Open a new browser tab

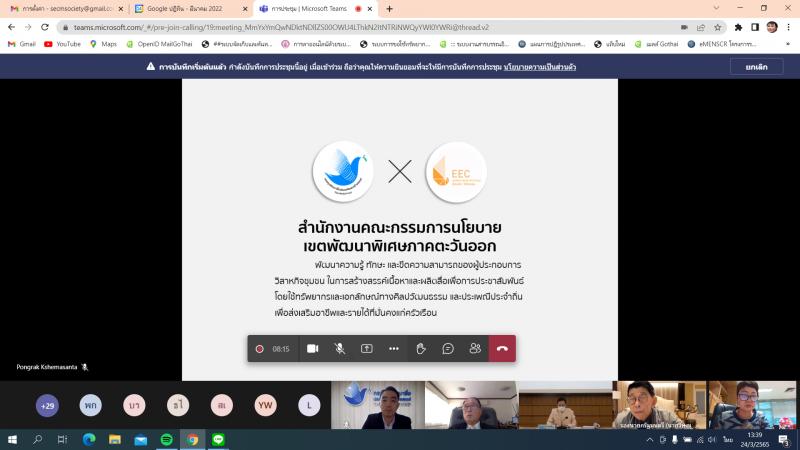click(389, 9)
